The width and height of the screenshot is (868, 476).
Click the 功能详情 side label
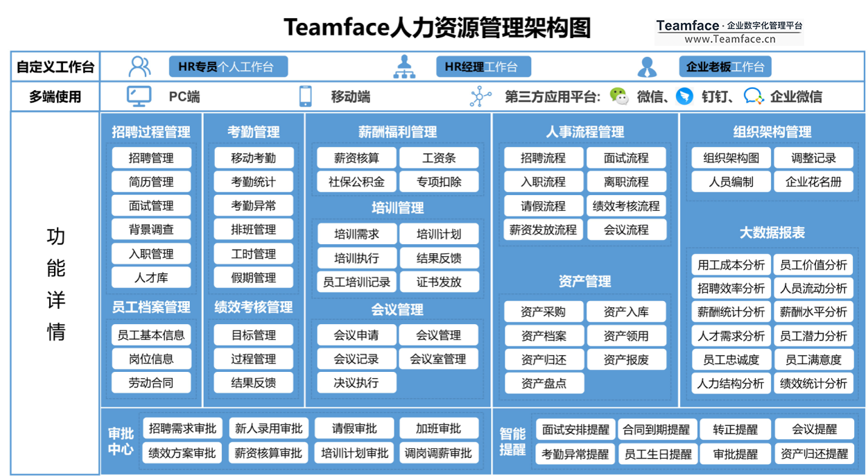click(x=55, y=284)
